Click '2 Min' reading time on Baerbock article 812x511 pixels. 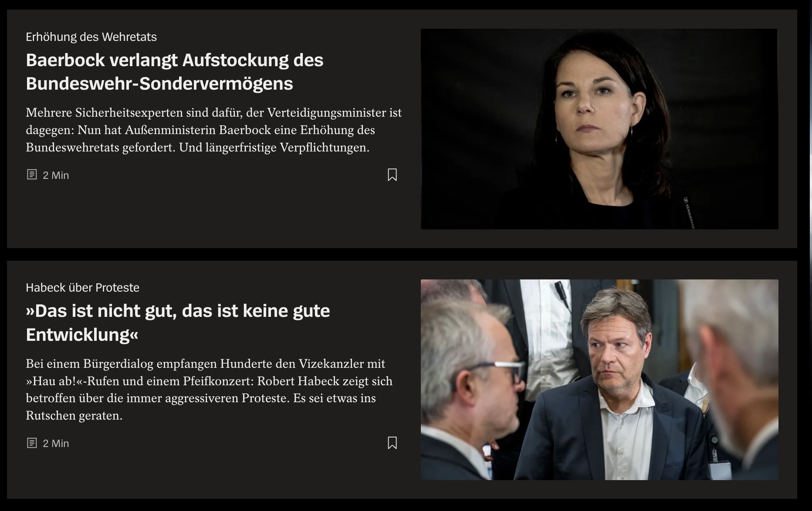[56, 175]
